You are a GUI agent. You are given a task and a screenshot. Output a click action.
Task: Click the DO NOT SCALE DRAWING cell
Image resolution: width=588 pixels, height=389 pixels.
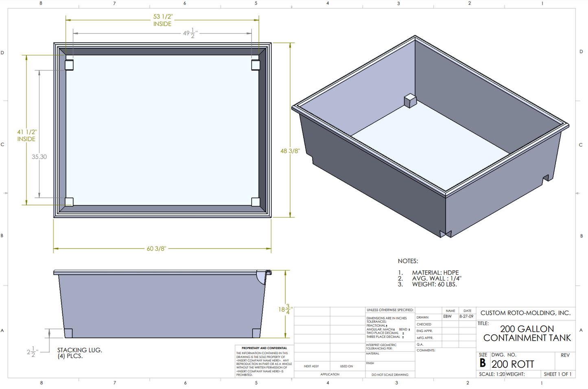(x=390, y=374)
